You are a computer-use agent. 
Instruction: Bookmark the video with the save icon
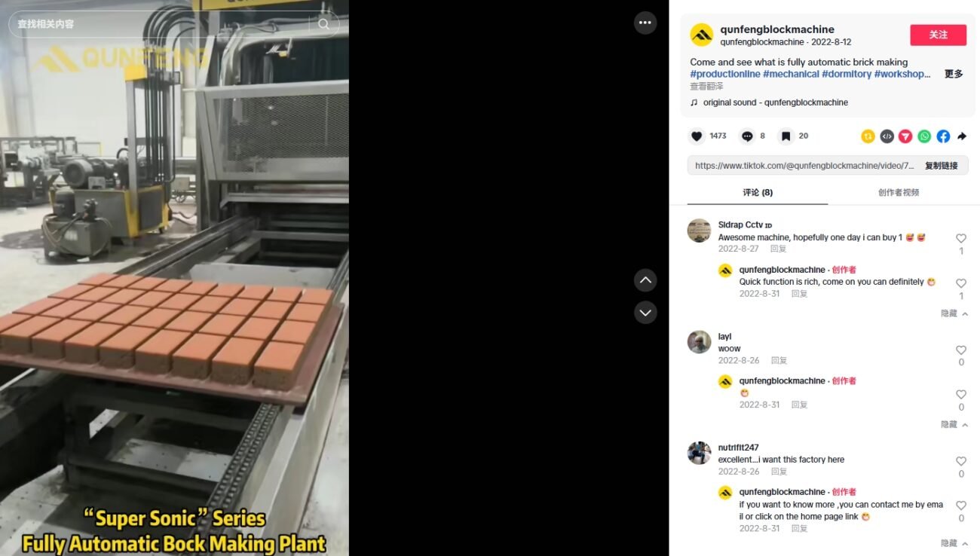click(x=786, y=136)
